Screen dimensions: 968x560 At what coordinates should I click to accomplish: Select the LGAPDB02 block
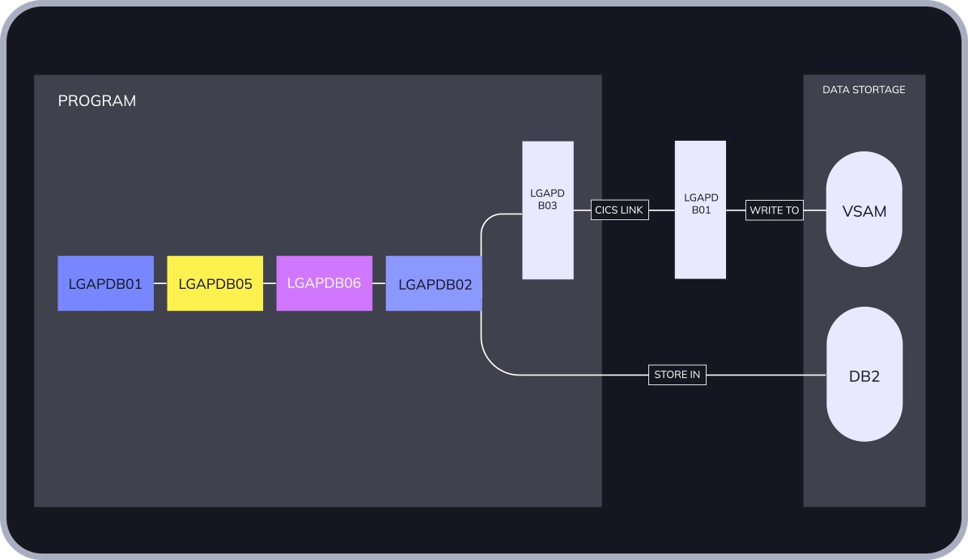pyautogui.click(x=433, y=283)
